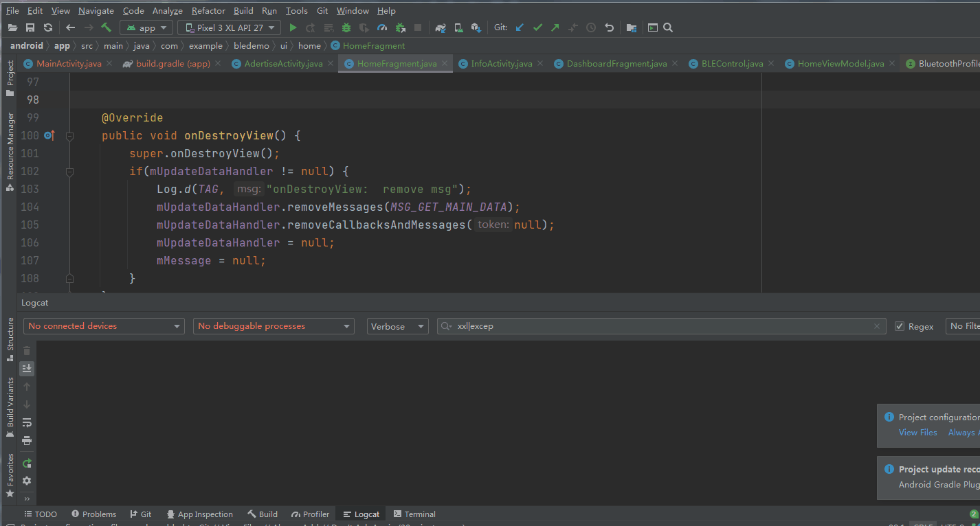Click the View Files link in notification
Screen dimensions: 980x526
pyautogui.click(x=917, y=433)
